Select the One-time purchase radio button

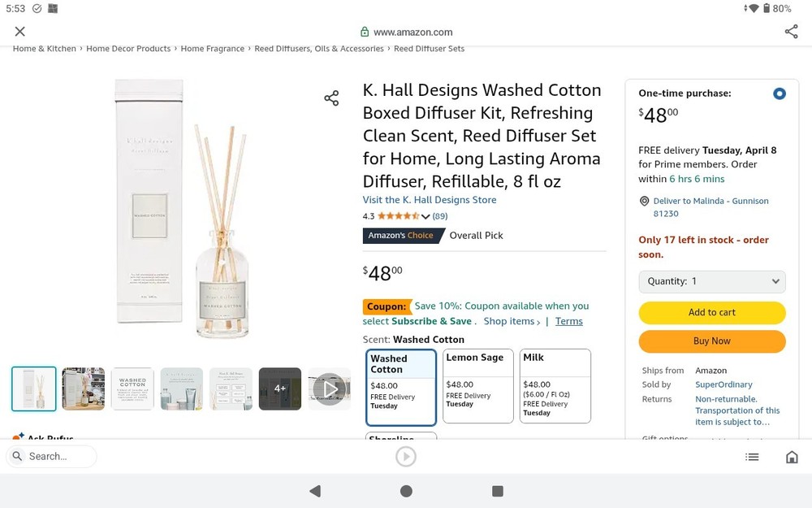(x=780, y=93)
